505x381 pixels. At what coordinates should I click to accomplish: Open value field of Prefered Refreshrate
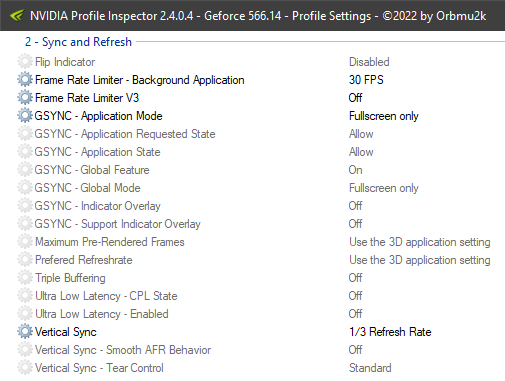pyautogui.click(x=420, y=260)
